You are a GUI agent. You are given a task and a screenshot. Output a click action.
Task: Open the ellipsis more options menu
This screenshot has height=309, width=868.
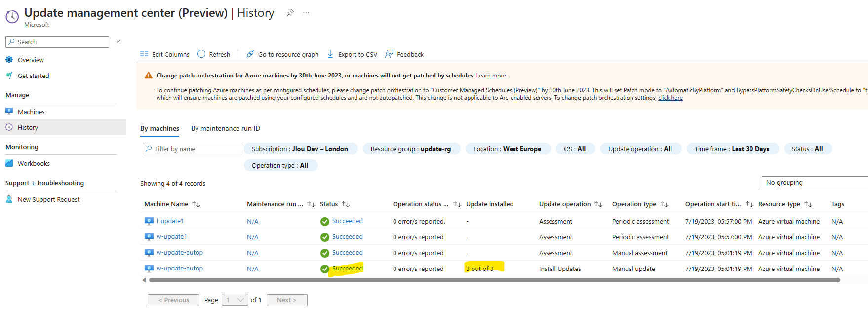[x=306, y=13]
